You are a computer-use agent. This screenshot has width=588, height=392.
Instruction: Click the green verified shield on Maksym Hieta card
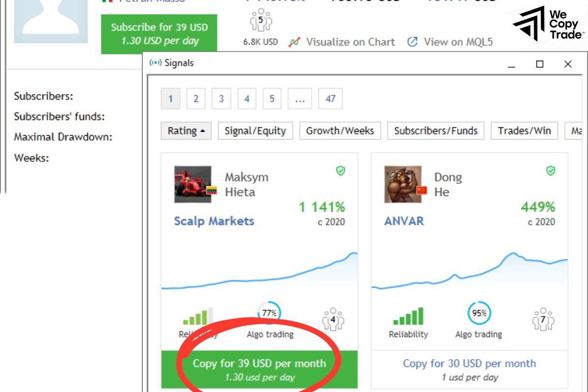click(341, 171)
